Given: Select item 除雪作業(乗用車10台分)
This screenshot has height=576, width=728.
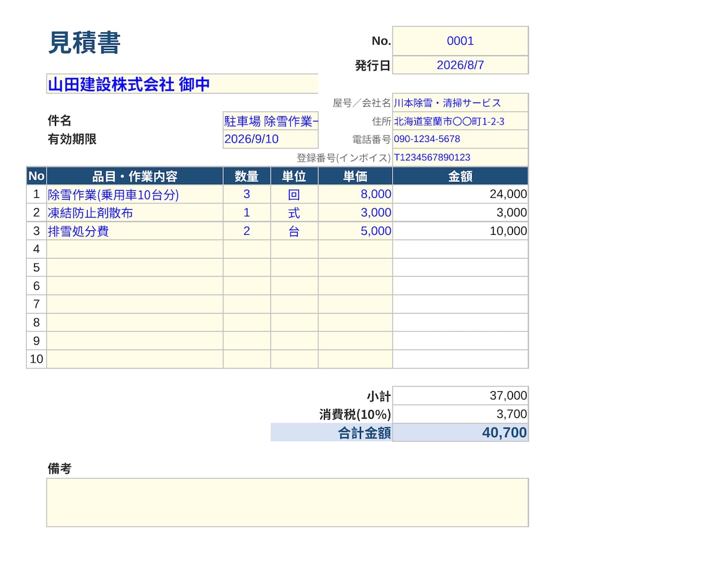Looking at the screenshot, I should tap(135, 194).
